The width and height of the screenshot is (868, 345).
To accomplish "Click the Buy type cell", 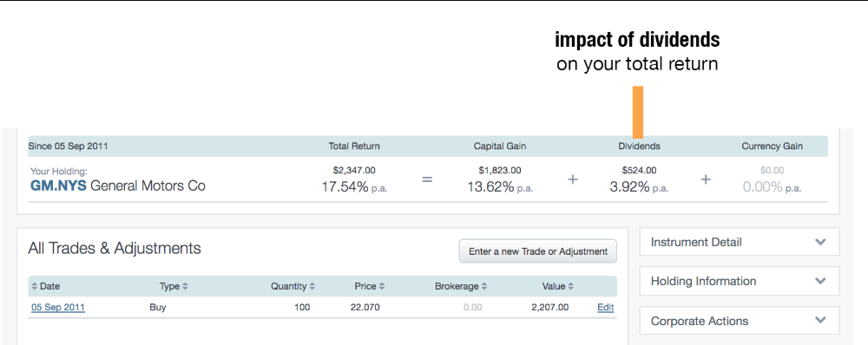I will (158, 308).
